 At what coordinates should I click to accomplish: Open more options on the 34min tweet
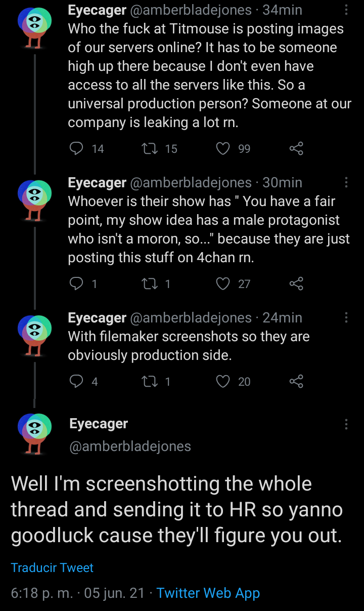346,10
